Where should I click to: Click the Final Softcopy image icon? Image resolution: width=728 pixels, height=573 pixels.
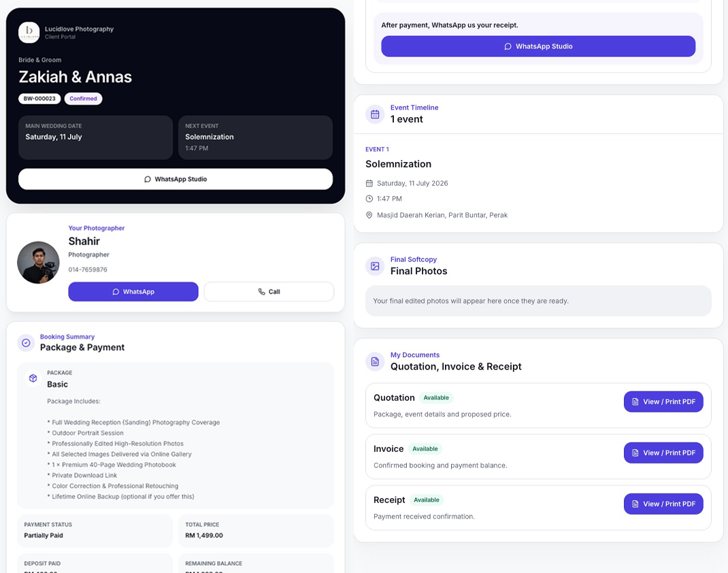375,266
